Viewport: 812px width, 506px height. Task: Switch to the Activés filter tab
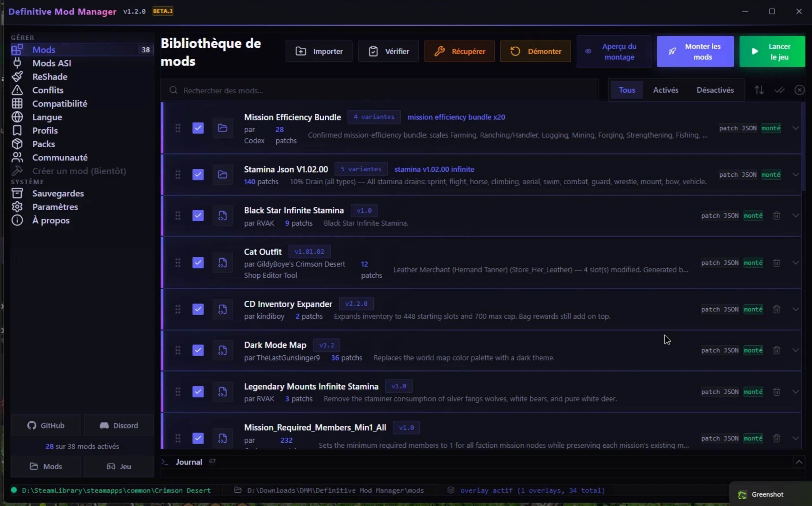pyautogui.click(x=666, y=90)
